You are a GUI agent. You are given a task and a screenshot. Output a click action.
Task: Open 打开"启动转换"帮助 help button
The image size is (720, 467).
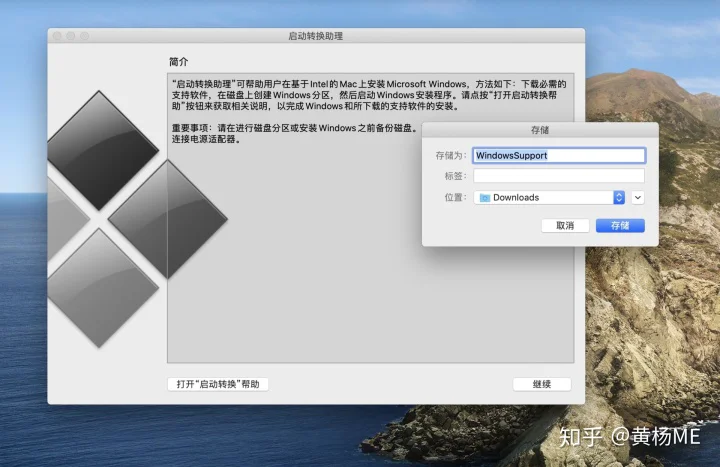pos(218,384)
